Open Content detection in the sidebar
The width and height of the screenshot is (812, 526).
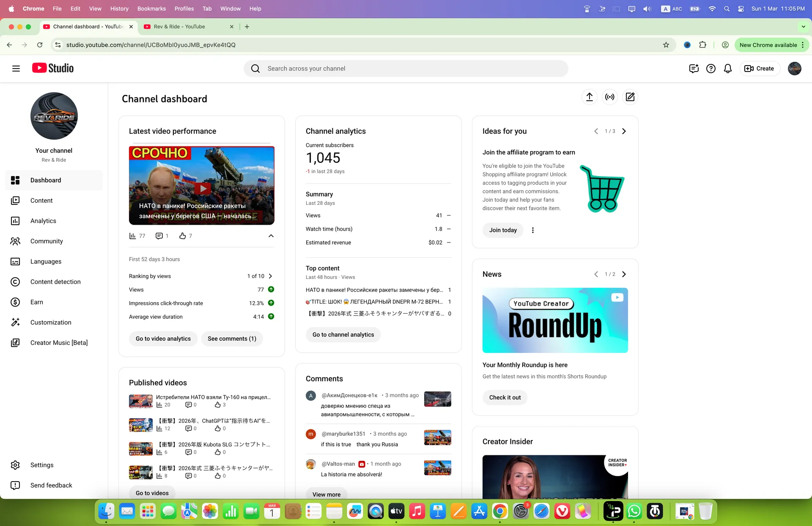(x=54, y=282)
